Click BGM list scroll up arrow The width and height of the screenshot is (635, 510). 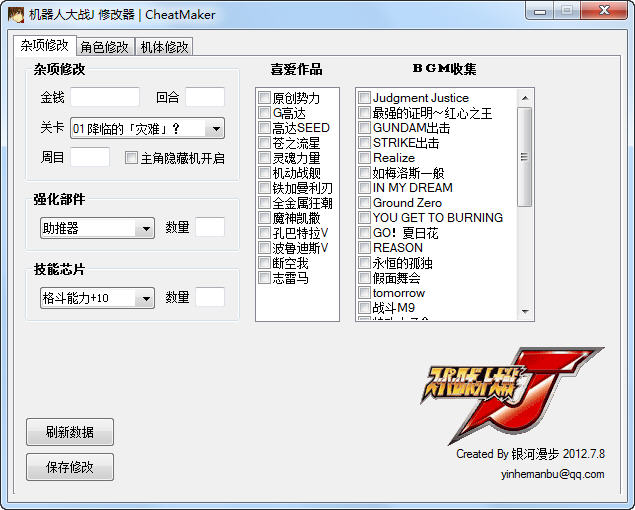point(525,98)
